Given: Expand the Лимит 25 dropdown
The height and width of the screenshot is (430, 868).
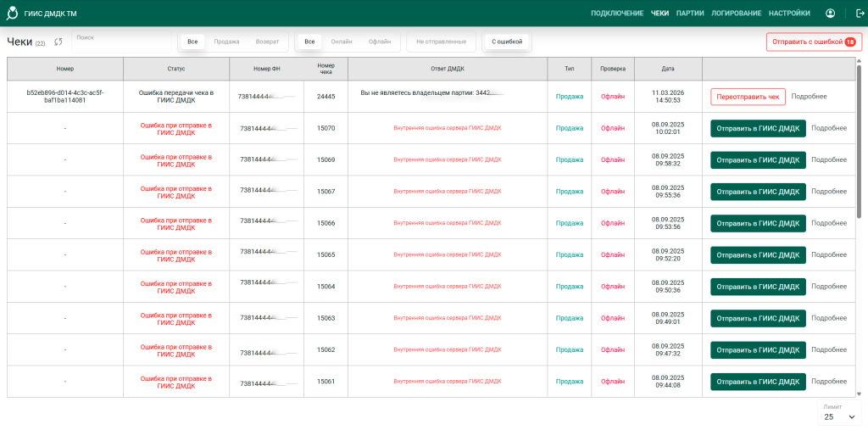Looking at the screenshot, I should coord(839,416).
